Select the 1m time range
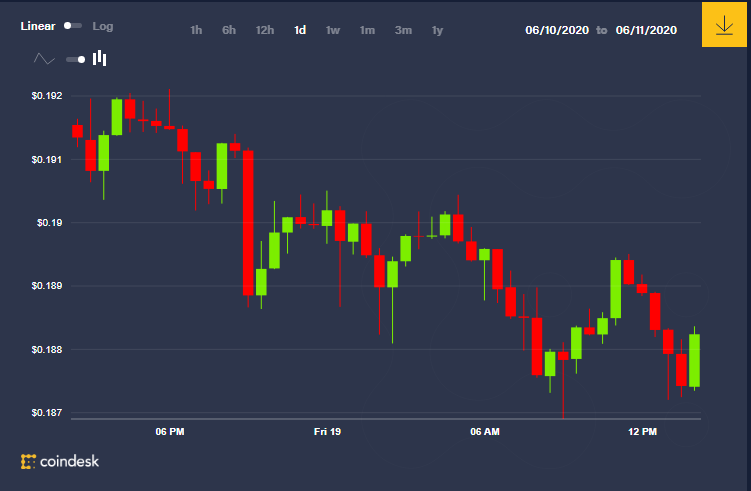This screenshot has height=491, width=751. 367,30
